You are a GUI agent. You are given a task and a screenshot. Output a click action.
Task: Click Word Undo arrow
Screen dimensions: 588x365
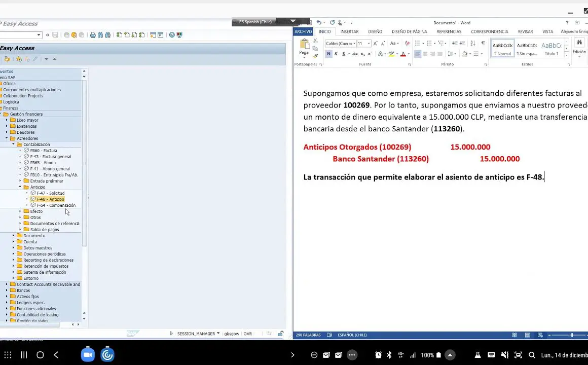point(319,22)
